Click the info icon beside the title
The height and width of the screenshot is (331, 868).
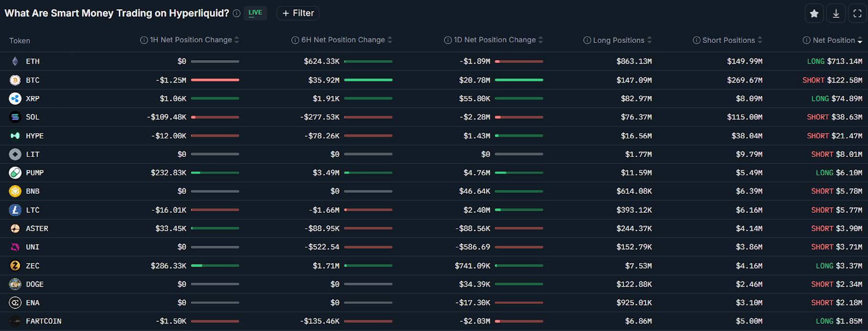[x=237, y=14]
